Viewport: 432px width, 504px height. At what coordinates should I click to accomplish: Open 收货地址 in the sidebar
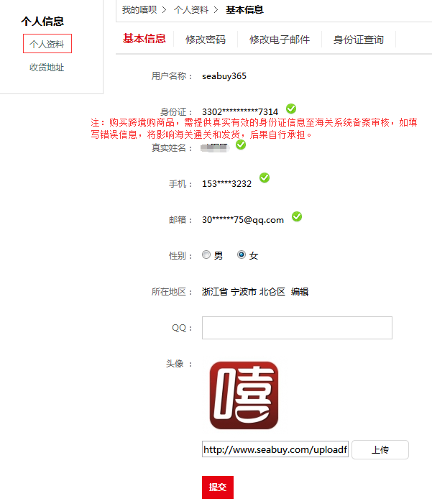pyautogui.click(x=47, y=68)
